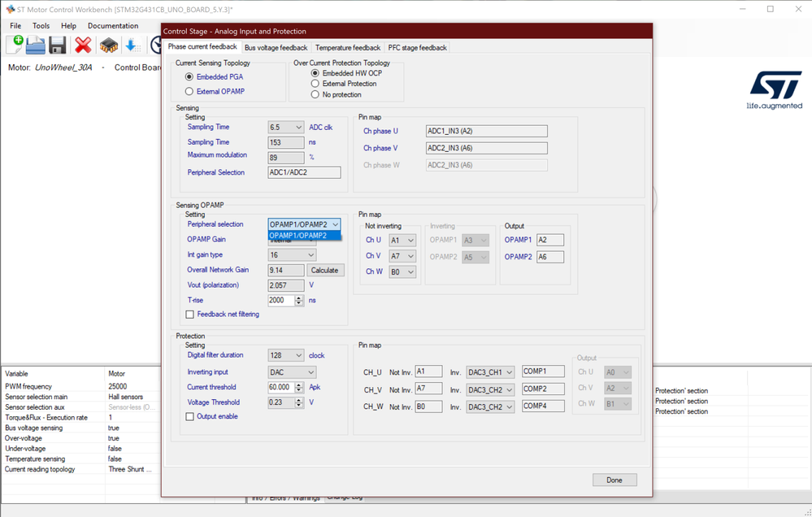Open OPAMP Peripheral selection dropdown
812x517 pixels.
(304, 224)
